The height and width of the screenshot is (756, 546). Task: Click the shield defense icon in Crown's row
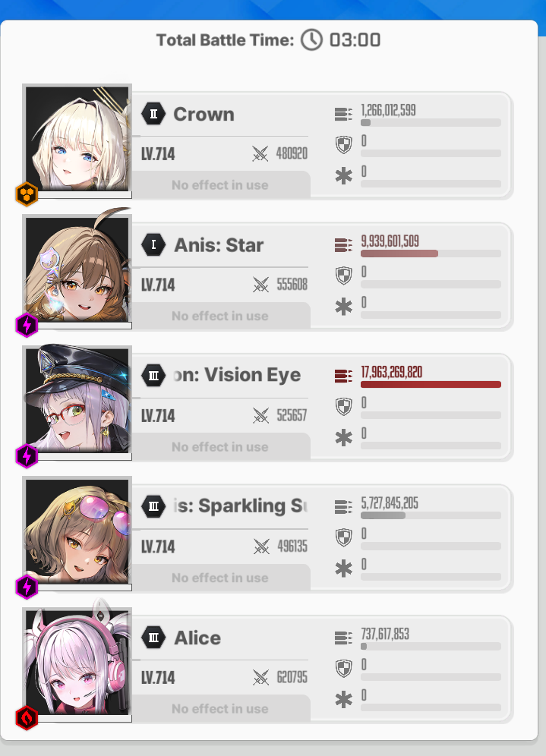pyautogui.click(x=343, y=145)
